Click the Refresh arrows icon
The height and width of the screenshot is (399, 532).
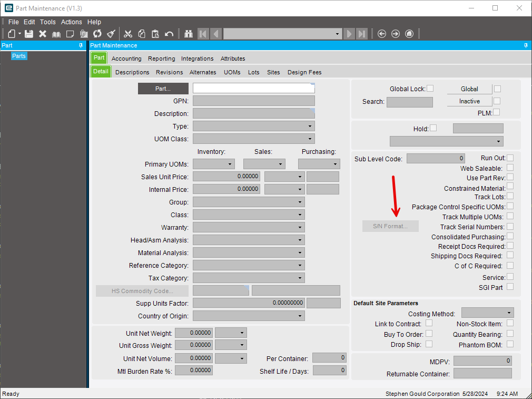click(97, 34)
